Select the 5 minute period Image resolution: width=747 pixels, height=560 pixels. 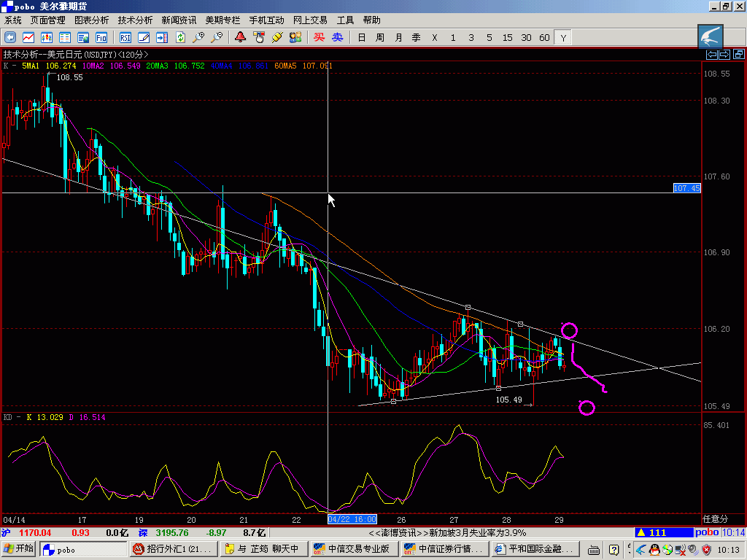point(489,38)
